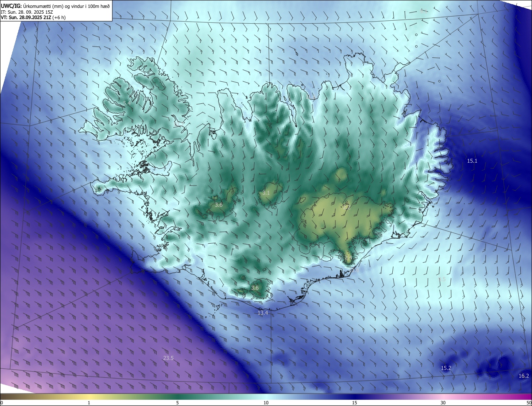532x406 pixels.
Task: Click the '5' tick on the colour scale
Action: (177, 403)
